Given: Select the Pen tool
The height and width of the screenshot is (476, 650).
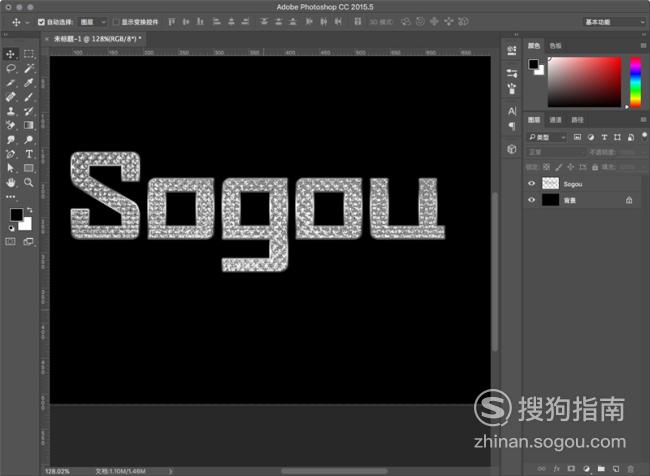Looking at the screenshot, I should pos(11,154).
